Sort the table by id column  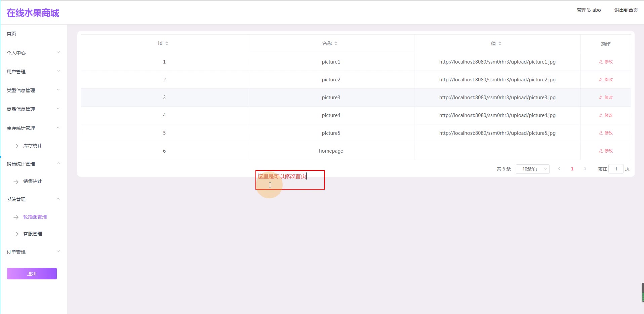point(167,43)
